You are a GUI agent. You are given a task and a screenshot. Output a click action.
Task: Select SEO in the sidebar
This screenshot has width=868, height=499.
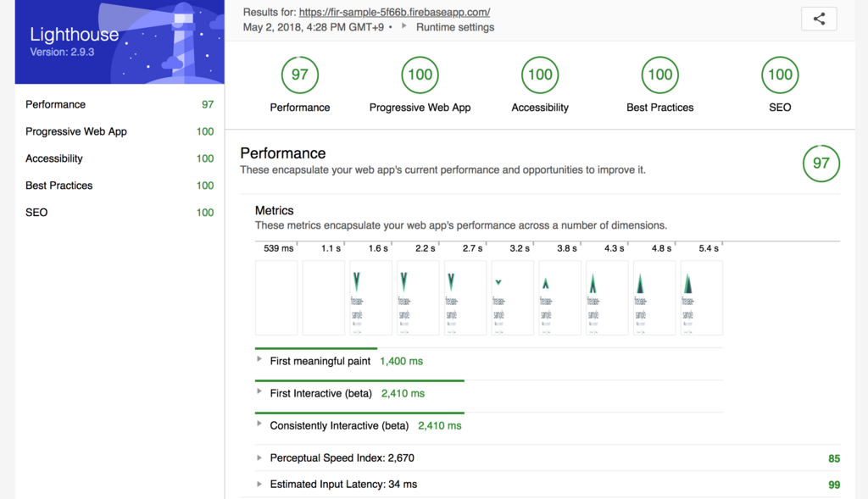[119, 213]
